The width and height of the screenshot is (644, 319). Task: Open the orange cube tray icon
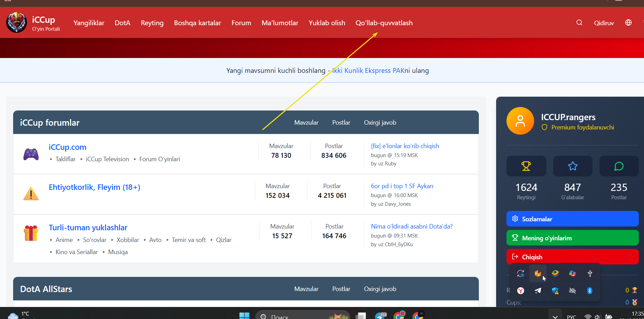pyautogui.click(x=538, y=273)
